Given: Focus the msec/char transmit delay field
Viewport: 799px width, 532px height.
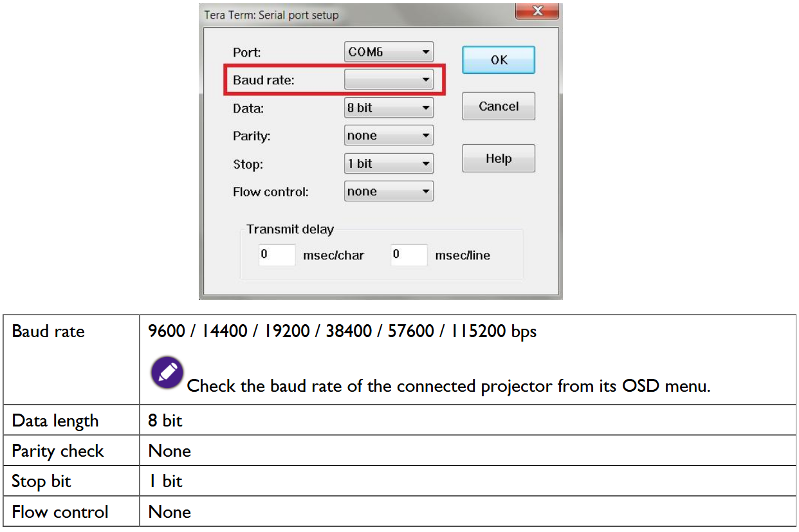Looking at the screenshot, I should 277,255.
